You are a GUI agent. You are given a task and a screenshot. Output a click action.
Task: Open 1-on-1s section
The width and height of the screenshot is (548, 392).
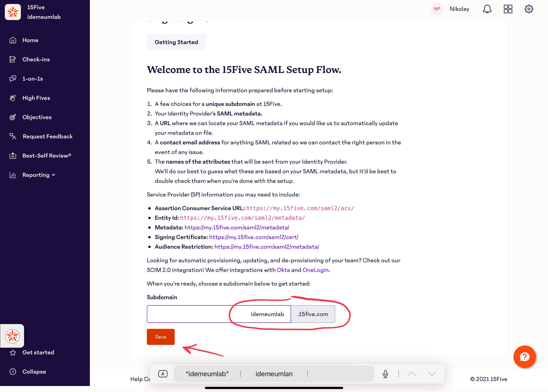pyautogui.click(x=33, y=79)
